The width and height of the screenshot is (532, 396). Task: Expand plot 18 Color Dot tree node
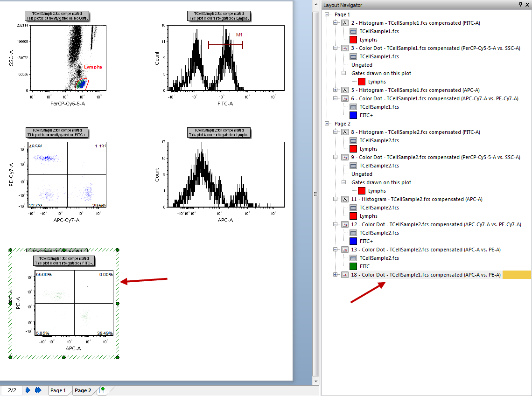(x=336, y=275)
